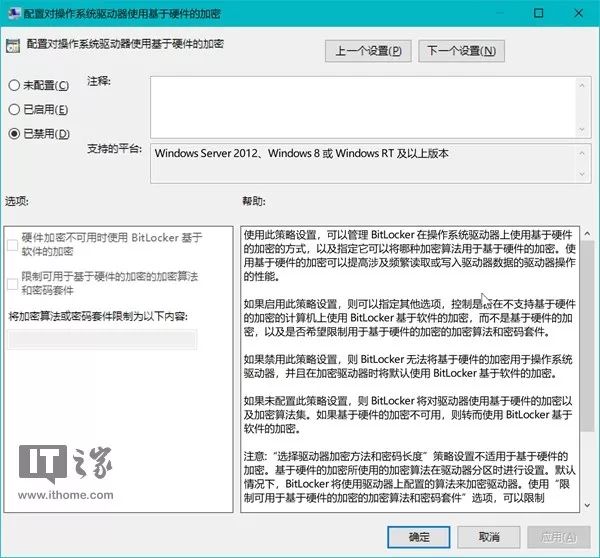Go to previous setting with 上一个设置
The width and height of the screenshot is (600, 558).
(367, 50)
